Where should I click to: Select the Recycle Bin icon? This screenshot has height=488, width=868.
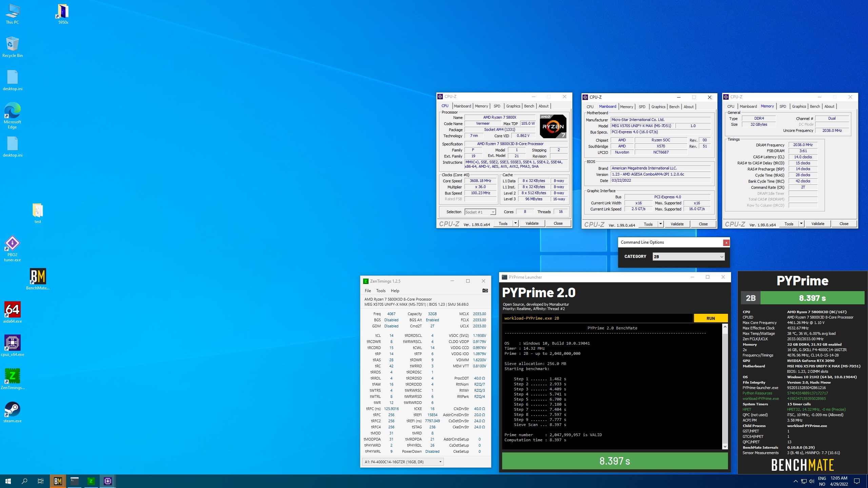12,47
